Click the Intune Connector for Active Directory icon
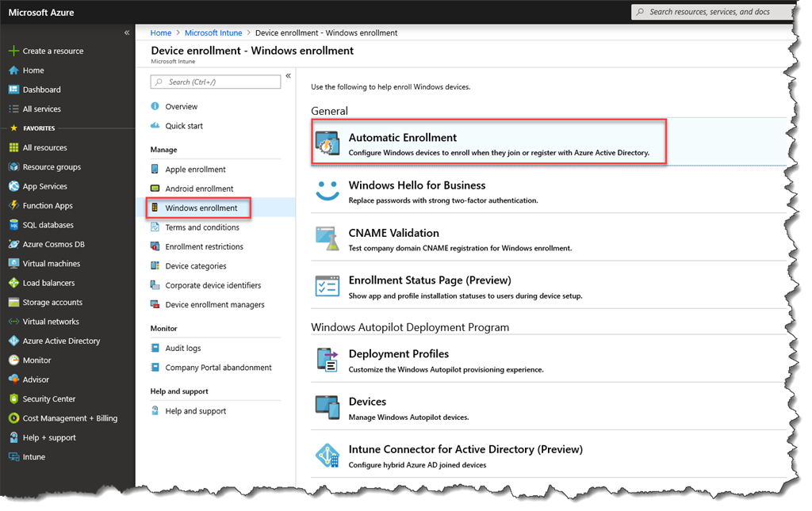Screen dimensions: 812x511 click(327, 455)
